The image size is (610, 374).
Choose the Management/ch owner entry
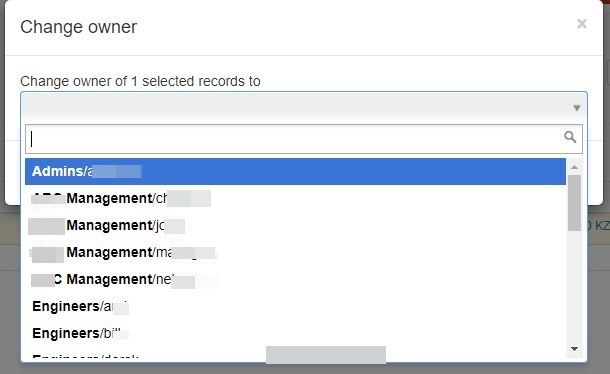[x=295, y=198]
